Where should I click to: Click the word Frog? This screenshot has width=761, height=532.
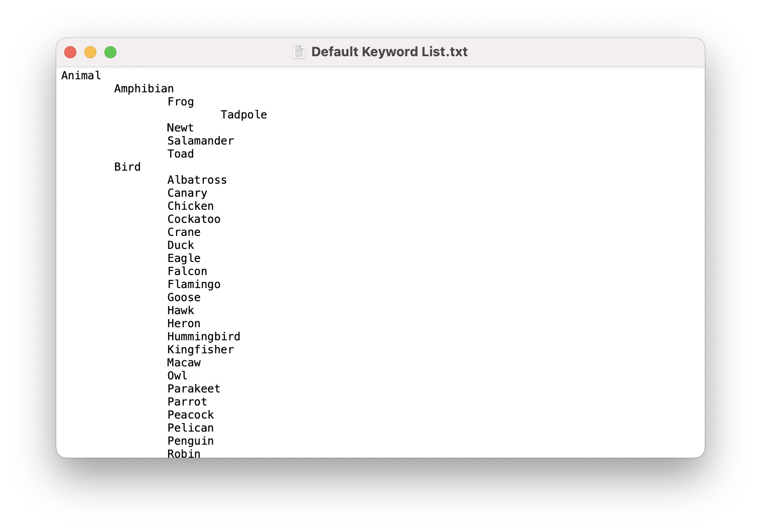180,102
